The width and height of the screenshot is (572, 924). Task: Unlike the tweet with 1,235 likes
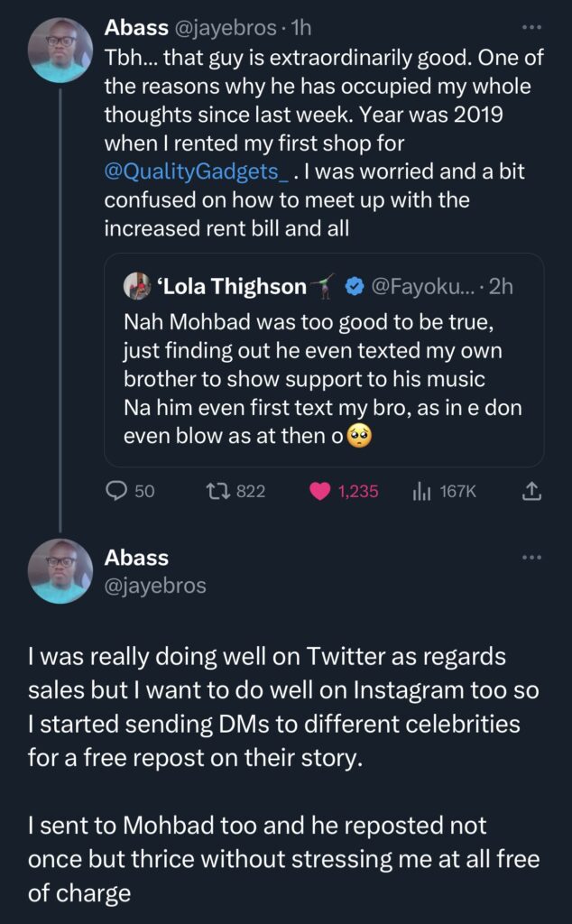pos(319,491)
